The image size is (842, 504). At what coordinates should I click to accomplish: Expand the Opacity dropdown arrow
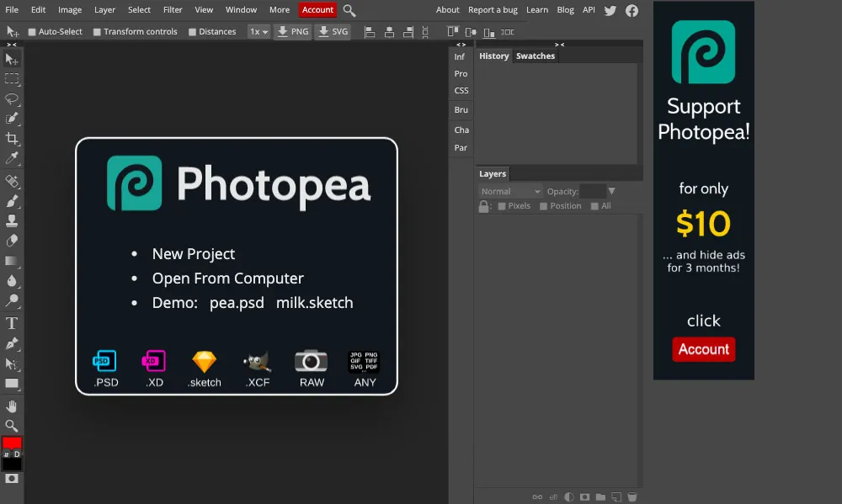click(612, 191)
